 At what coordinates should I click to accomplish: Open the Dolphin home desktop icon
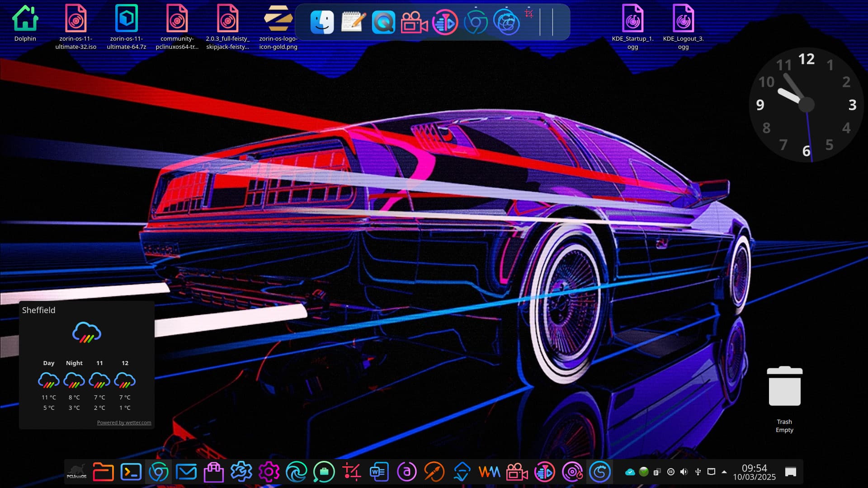[25, 23]
